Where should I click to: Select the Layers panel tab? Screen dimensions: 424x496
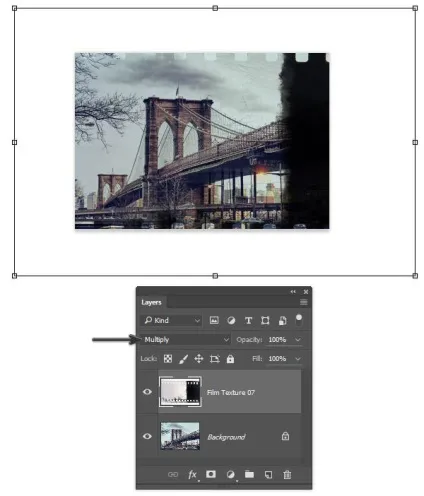point(151,302)
